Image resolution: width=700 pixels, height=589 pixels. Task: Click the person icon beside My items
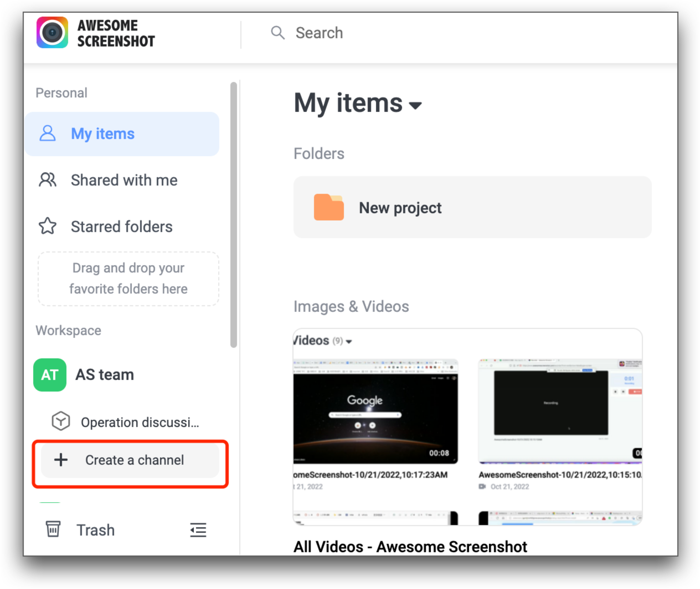click(x=47, y=133)
